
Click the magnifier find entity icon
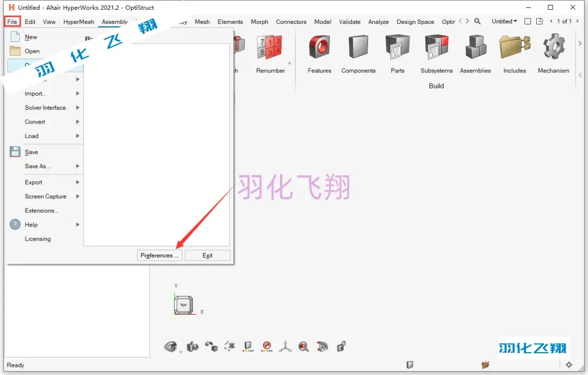coord(304,347)
